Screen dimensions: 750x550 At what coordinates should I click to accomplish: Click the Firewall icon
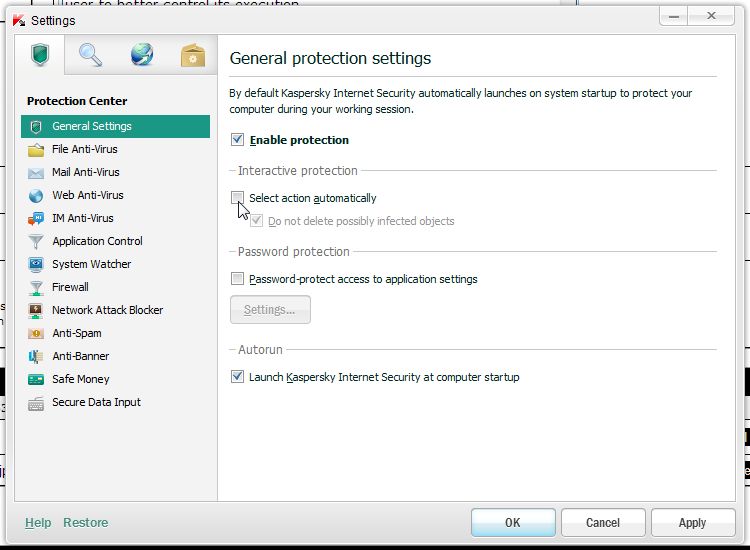(36, 287)
